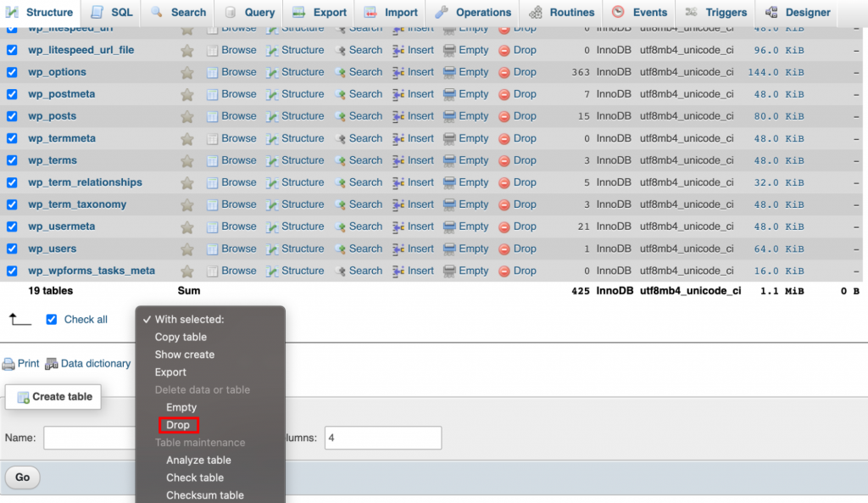Click the Browse icon for wp_term_relationships
Image resolution: width=868 pixels, height=503 pixels.
(x=212, y=183)
